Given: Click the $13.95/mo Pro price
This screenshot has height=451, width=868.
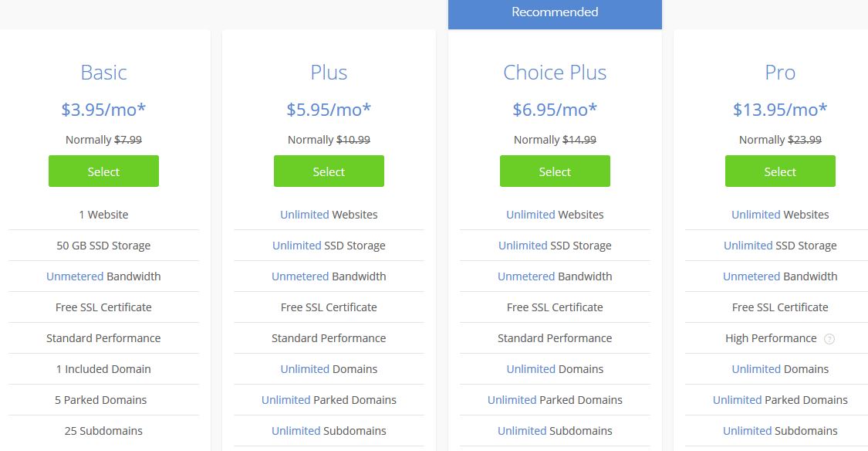Looking at the screenshot, I should 780,110.
